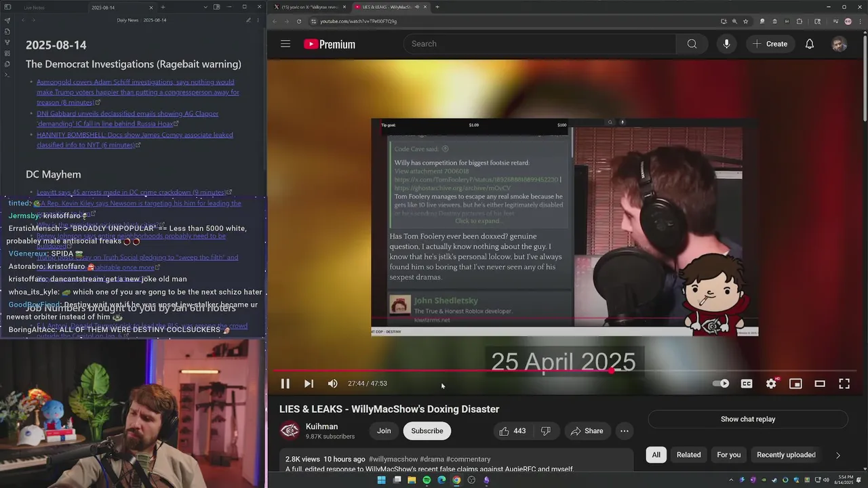Viewport: 868px width, 488px height.
Task: Toggle notes app left sidebar
Action: coord(7,7)
